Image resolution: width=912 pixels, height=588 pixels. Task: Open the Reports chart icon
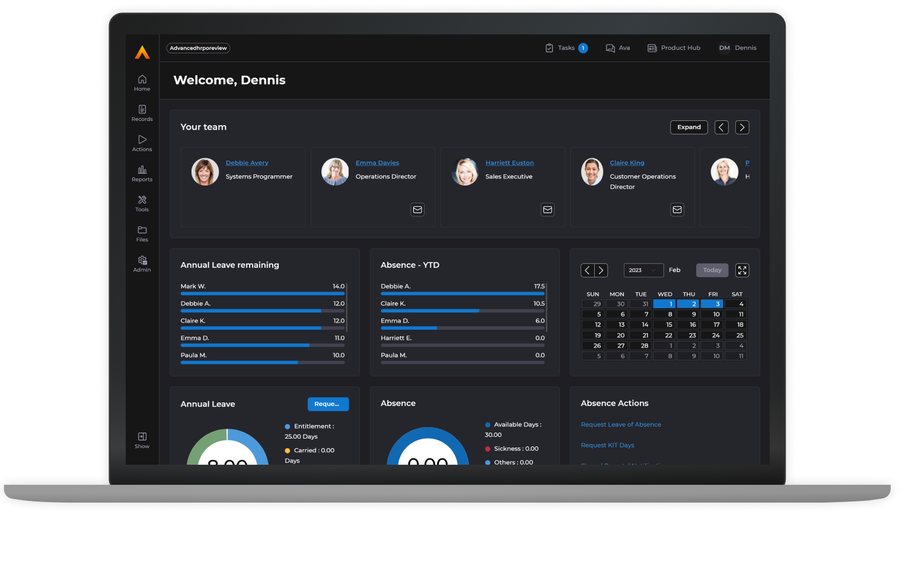142,170
